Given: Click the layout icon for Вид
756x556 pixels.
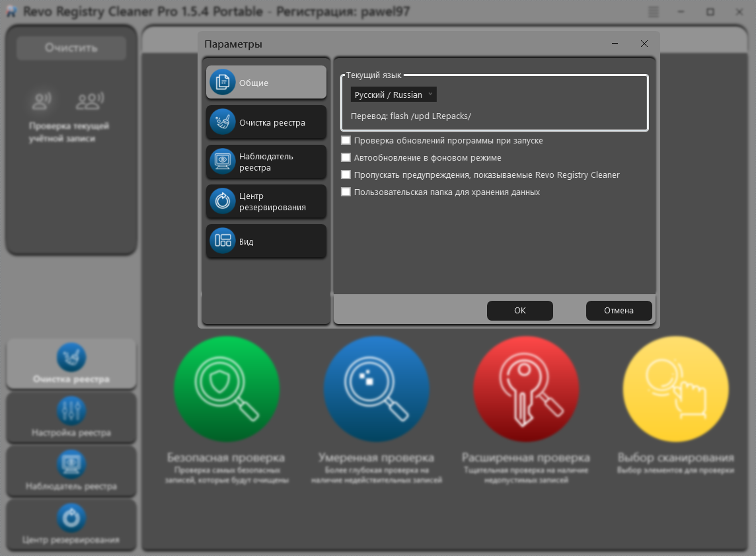Looking at the screenshot, I should coord(222,241).
